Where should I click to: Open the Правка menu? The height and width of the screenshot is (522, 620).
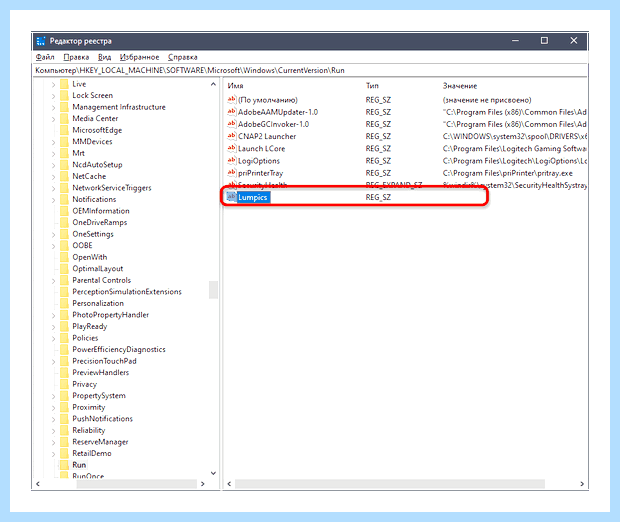tap(76, 57)
